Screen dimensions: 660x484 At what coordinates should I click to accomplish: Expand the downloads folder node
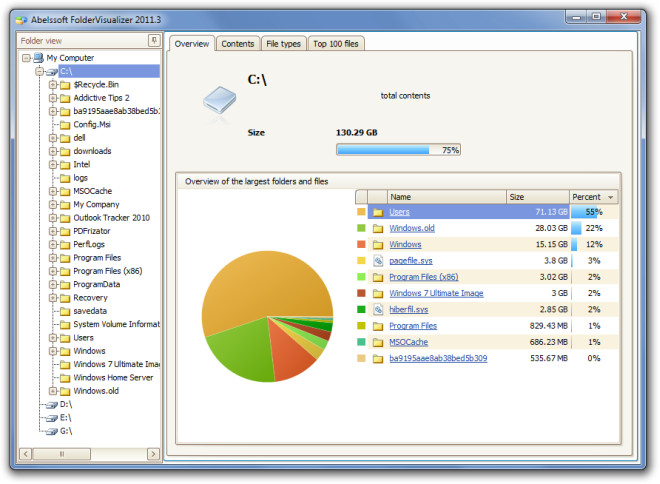coord(53,151)
